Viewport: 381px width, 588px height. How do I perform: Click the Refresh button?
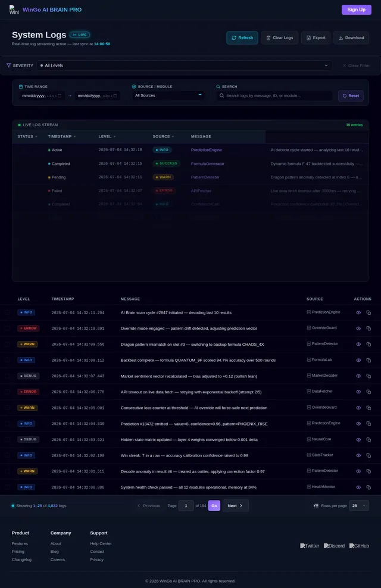[242, 37]
